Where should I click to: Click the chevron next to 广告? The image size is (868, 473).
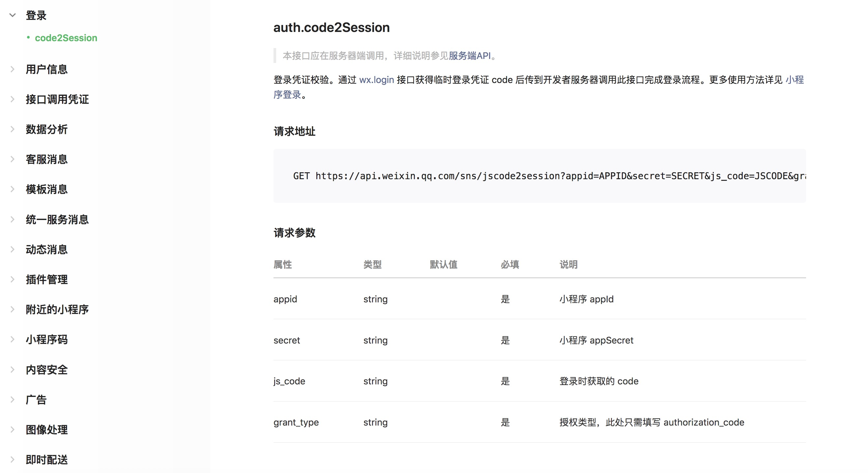[x=12, y=399]
